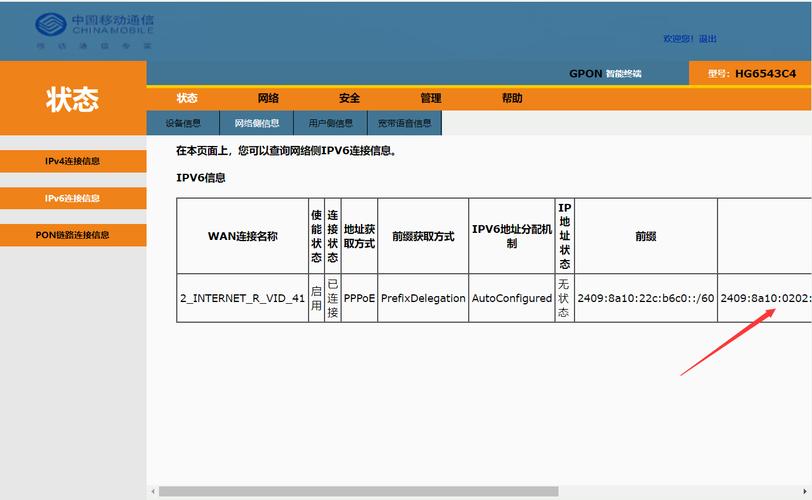The width and height of the screenshot is (812, 500).
Task: Click the 前缀获取方式 column header
Action: (423, 236)
